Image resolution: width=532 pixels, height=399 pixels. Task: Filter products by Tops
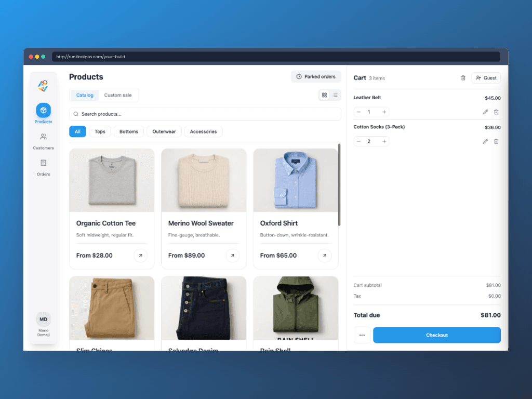coord(100,131)
